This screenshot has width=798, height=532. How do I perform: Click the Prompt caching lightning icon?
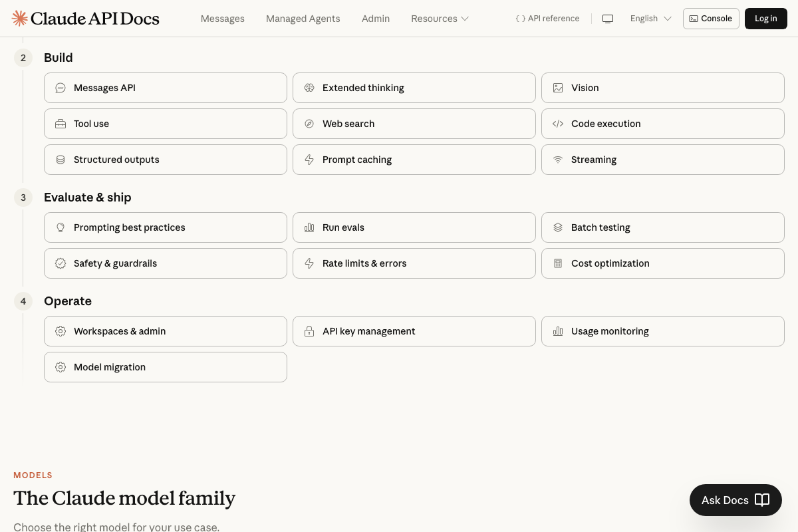point(309,160)
